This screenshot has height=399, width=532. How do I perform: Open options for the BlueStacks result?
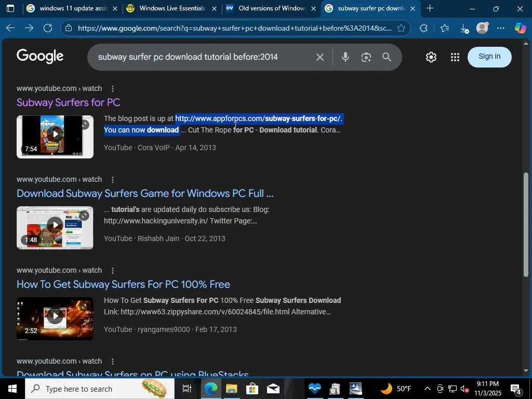[x=113, y=362]
